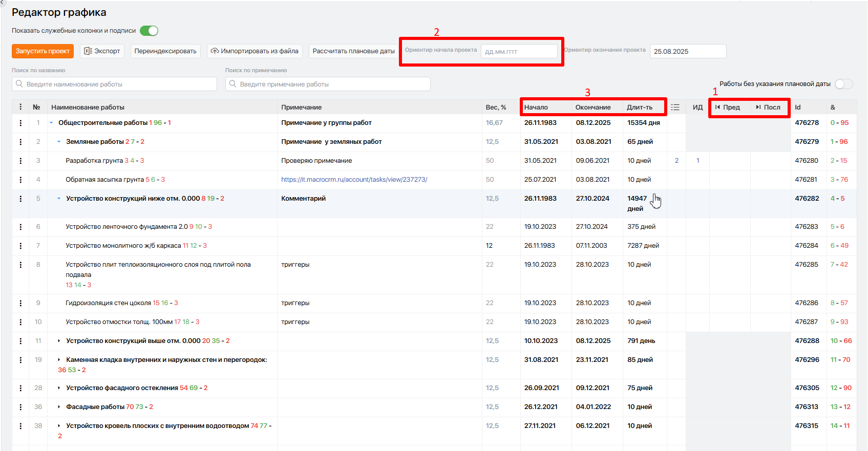The height and width of the screenshot is (451, 868).
Task: Click the Excel icon on Экспорт
Action: 88,51
